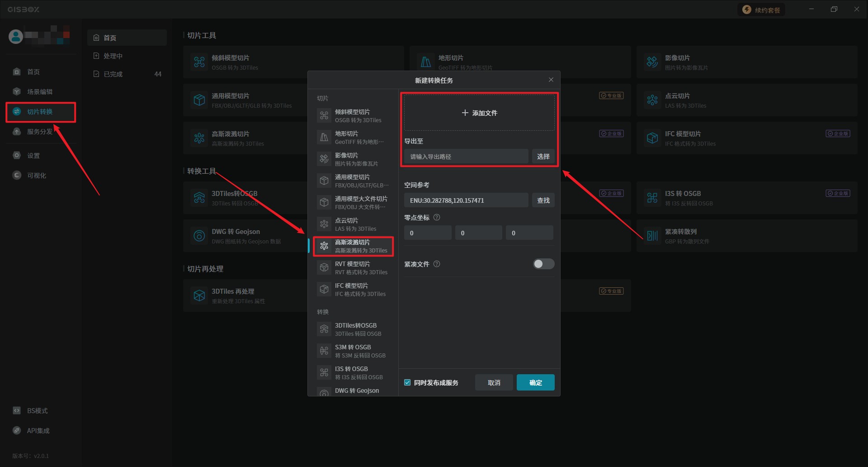This screenshot has width=868, height=467.
Task: Select the terrain slicing (地形切片) icon in dialog
Action: [324, 137]
